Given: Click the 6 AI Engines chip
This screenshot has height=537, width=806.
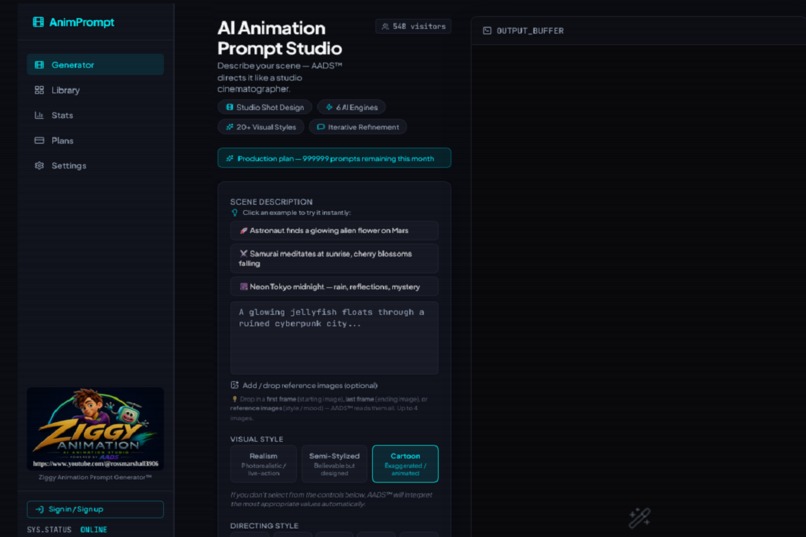Looking at the screenshot, I should pos(352,107).
